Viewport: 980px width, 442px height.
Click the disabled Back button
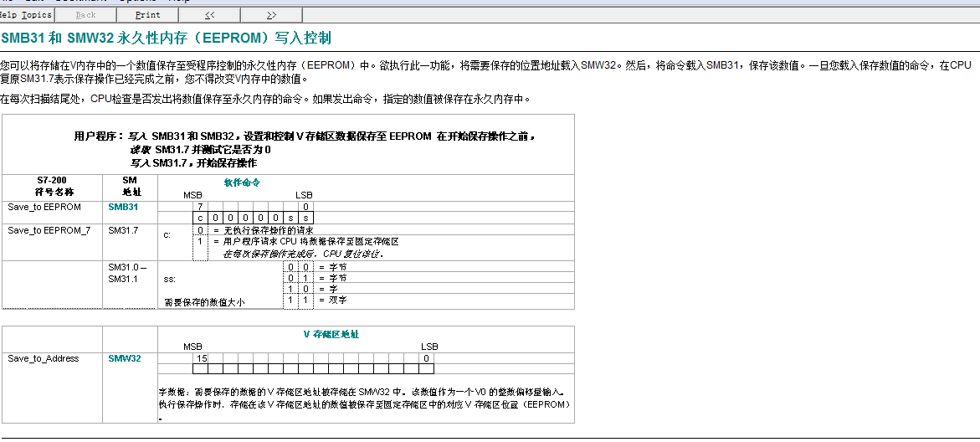pos(85,15)
